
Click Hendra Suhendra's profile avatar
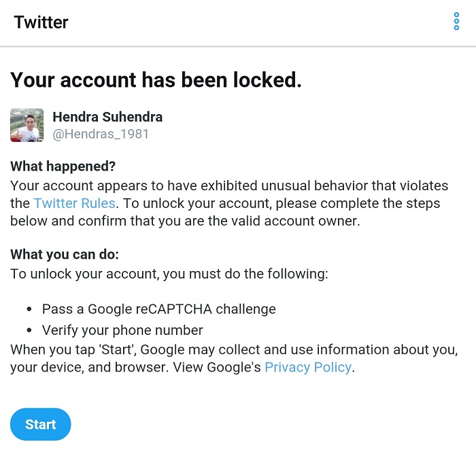(x=27, y=125)
